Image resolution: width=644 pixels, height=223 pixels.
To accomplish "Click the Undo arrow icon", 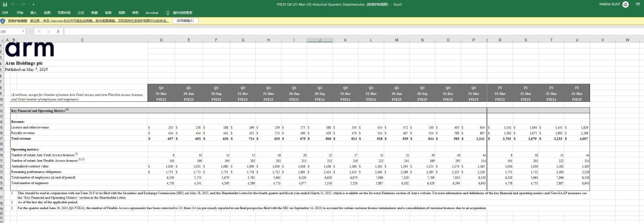I will pos(12,4).
